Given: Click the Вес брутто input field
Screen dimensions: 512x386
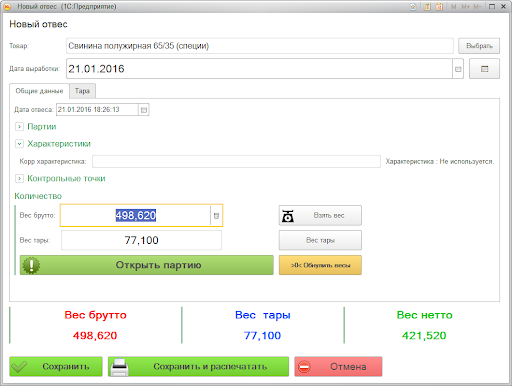Looking at the screenshot, I should (135, 216).
